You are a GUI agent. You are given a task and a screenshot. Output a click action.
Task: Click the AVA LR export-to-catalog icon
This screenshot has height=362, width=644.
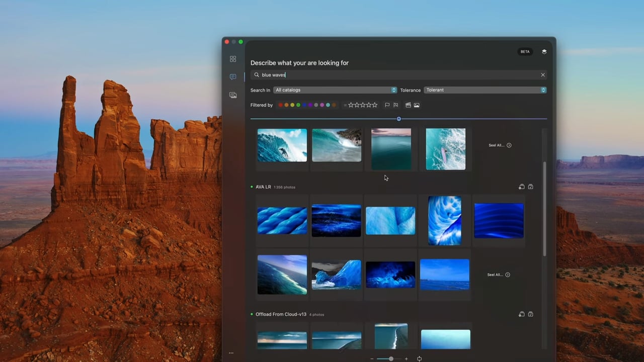pyautogui.click(x=521, y=187)
